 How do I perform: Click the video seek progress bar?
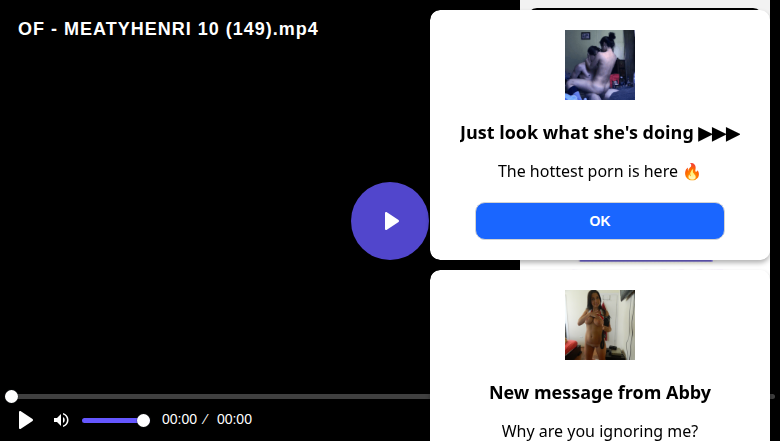point(220,397)
